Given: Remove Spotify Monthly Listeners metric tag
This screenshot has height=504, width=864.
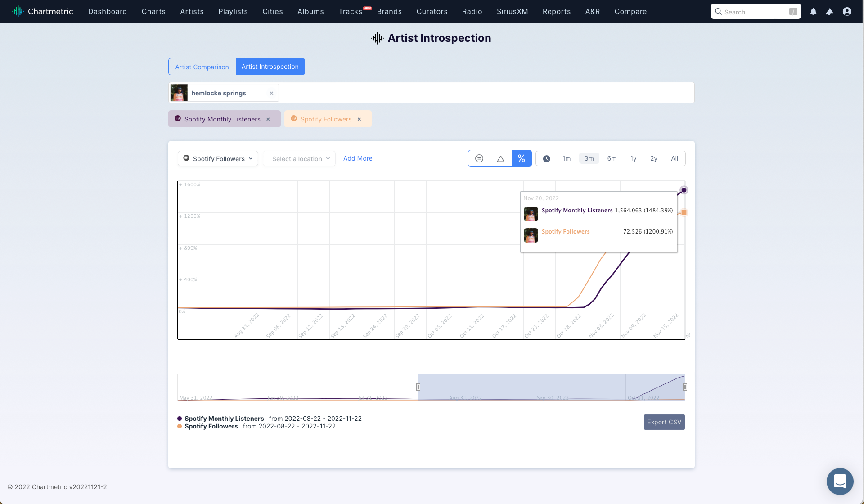Looking at the screenshot, I should coord(268,119).
